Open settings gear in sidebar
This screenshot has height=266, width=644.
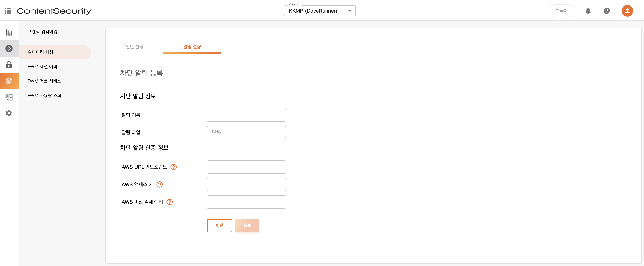9,113
